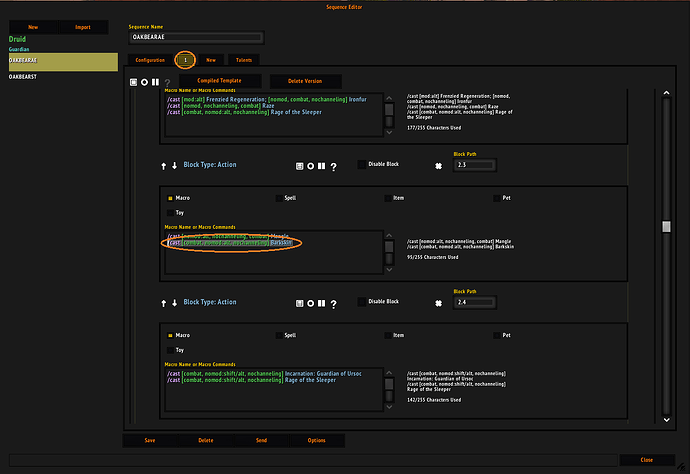This screenshot has height=474, width=690.
Task: Insert a pause using block 2.3 pause icon
Action: coord(322,166)
